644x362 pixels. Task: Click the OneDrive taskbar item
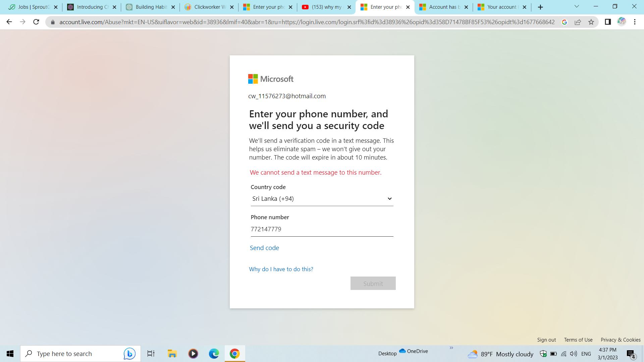point(414,351)
